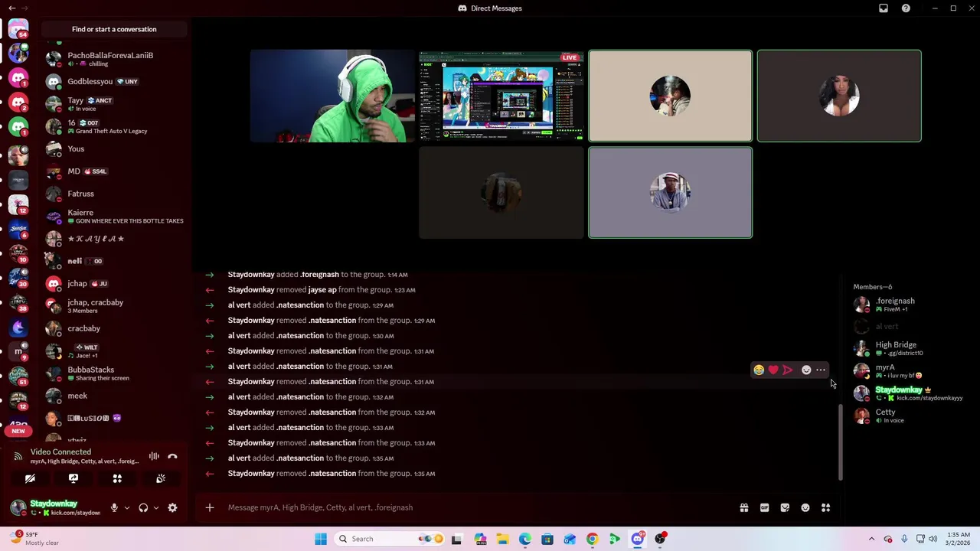The width and height of the screenshot is (980, 551).
Task: Mute the microphone in user panel
Action: click(x=114, y=507)
